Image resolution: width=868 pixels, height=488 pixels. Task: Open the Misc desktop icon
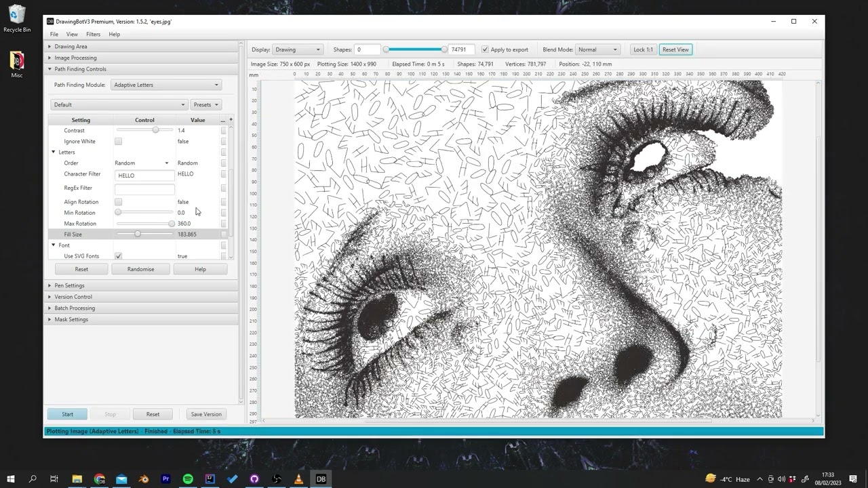pos(17,64)
